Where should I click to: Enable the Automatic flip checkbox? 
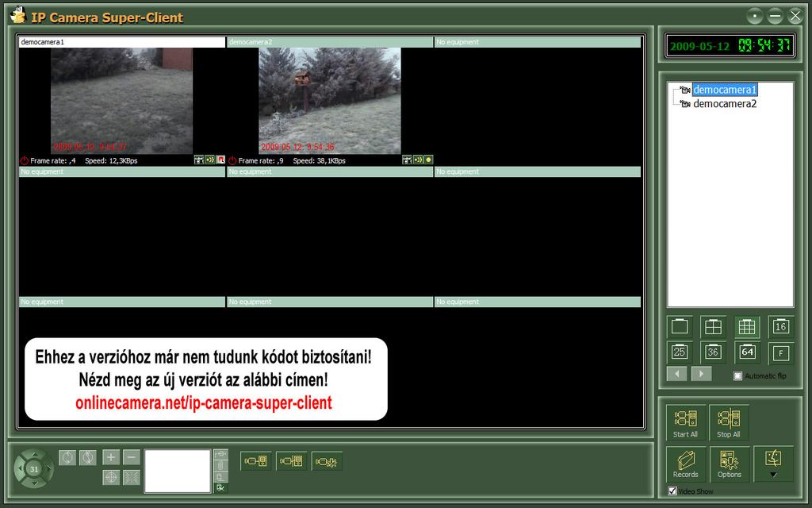tap(738, 375)
